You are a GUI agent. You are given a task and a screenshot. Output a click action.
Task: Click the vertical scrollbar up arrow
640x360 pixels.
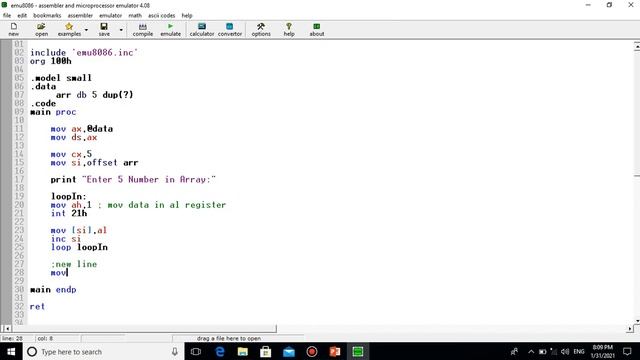(x=637, y=46)
